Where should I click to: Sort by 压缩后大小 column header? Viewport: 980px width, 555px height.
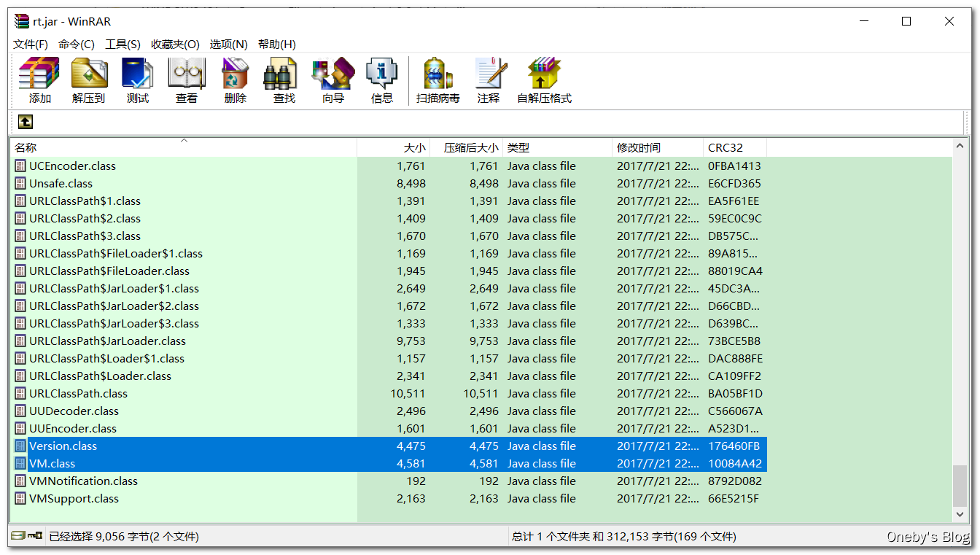coord(467,147)
